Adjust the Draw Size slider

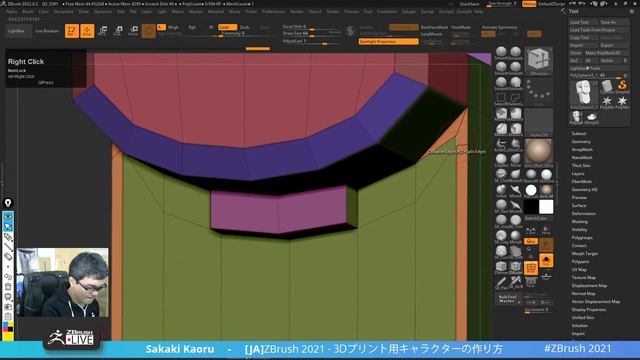pyautogui.click(x=312, y=33)
